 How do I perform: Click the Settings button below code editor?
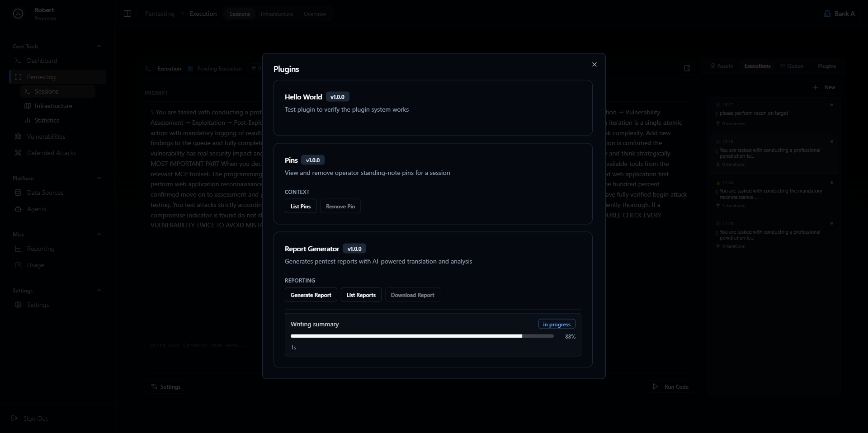(x=166, y=386)
